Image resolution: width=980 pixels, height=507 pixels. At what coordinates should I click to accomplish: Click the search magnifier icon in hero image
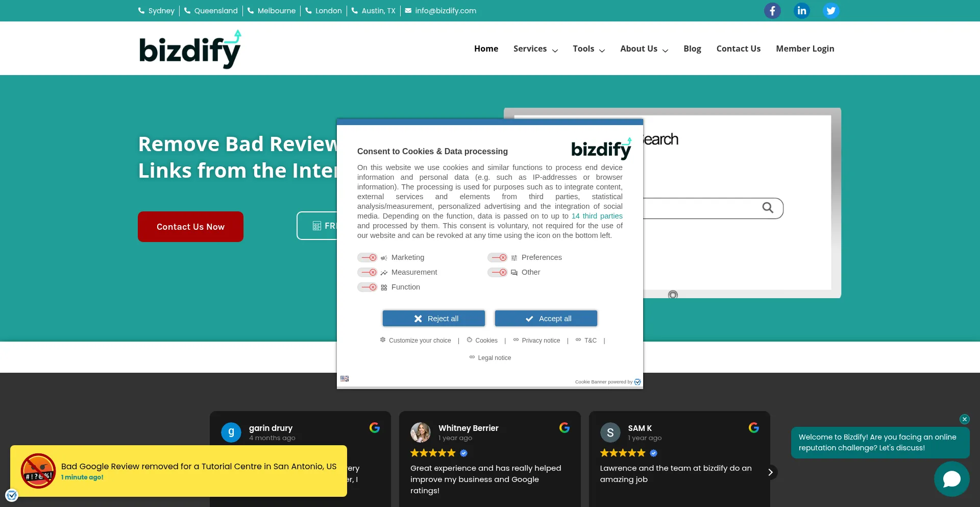tap(768, 208)
